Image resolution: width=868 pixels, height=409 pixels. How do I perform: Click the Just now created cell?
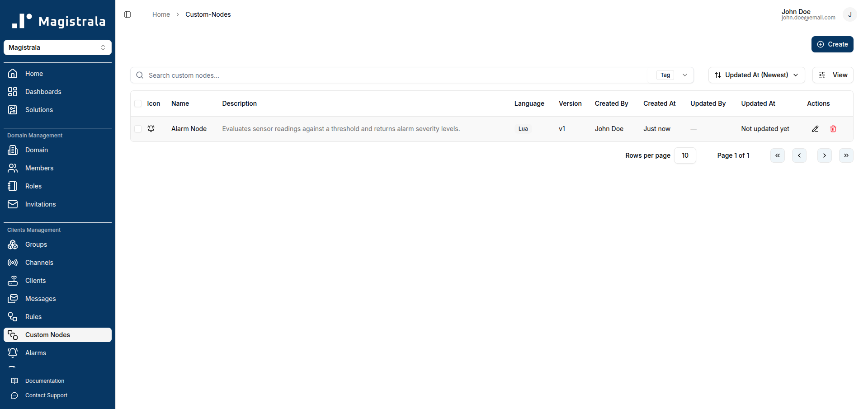tap(657, 129)
